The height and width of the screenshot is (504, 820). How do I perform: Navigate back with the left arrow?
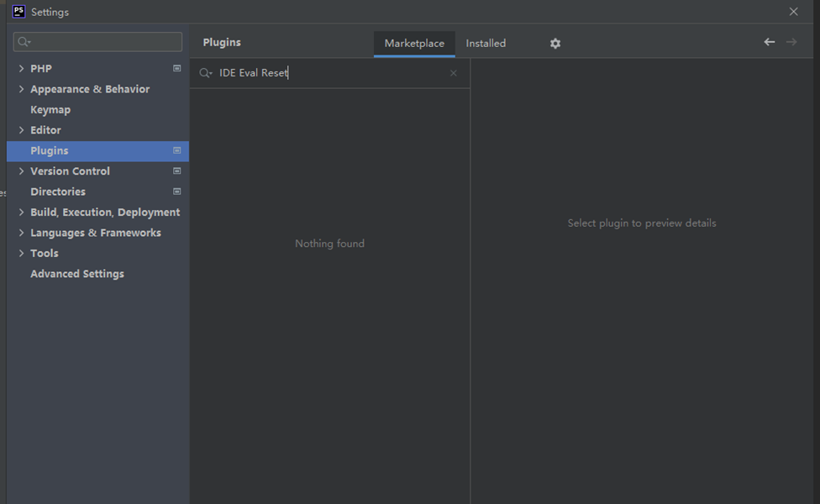point(769,42)
